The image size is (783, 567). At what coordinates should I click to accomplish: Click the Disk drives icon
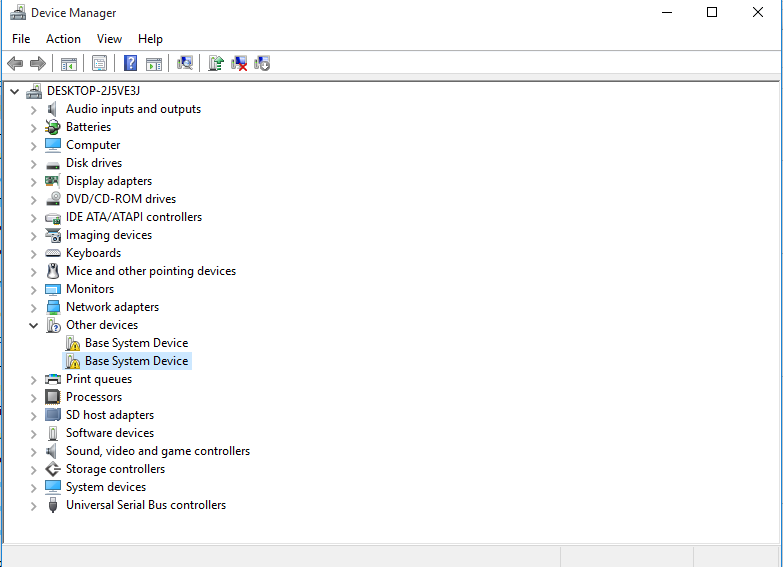pos(52,165)
